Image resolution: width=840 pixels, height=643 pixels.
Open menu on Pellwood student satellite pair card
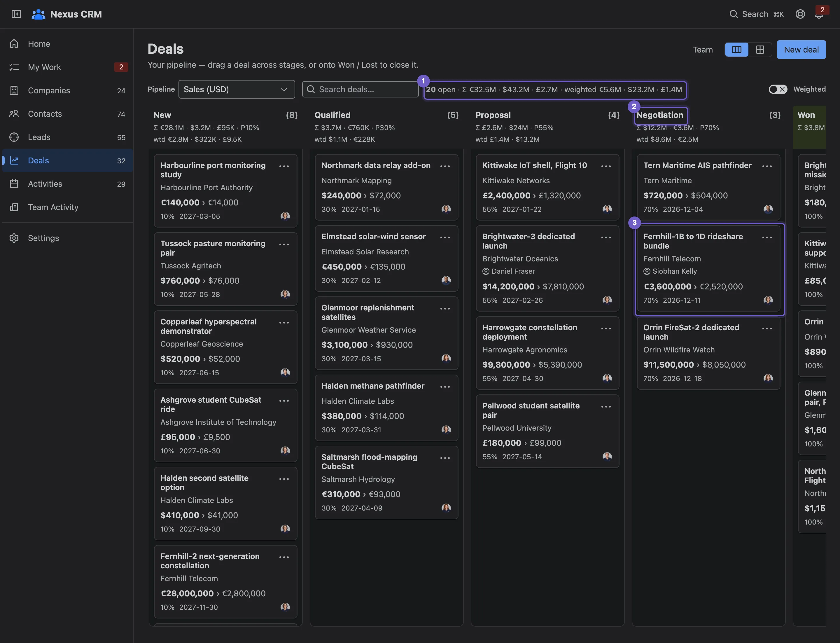(x=606, y=406)
